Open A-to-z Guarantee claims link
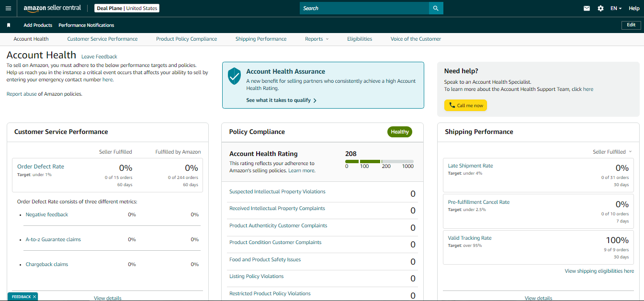 pos(53,239)
